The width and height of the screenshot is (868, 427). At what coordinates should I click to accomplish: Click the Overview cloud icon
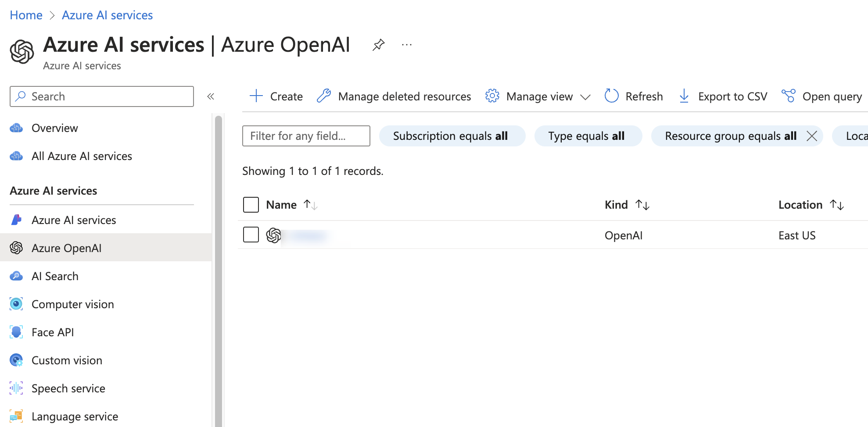[16, 128]
